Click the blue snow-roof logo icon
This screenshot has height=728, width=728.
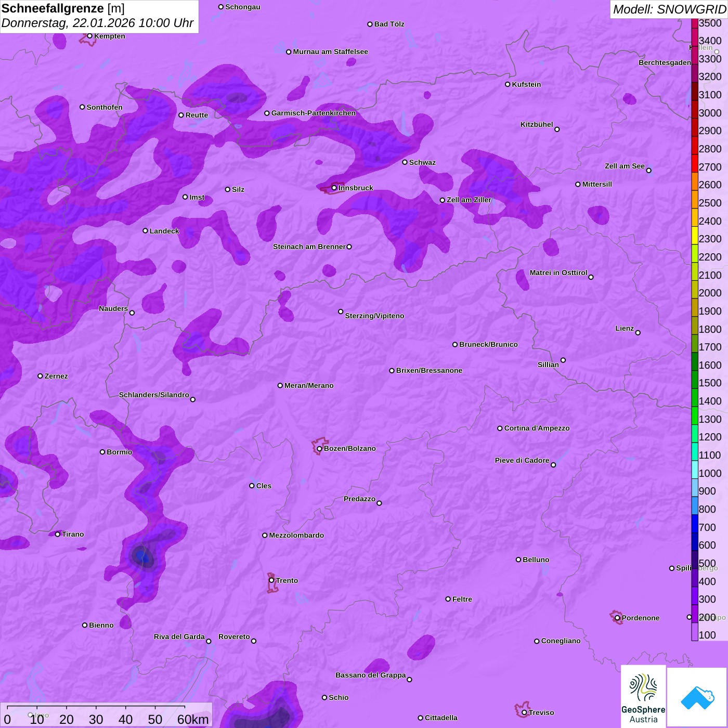[x=697, y=697]
